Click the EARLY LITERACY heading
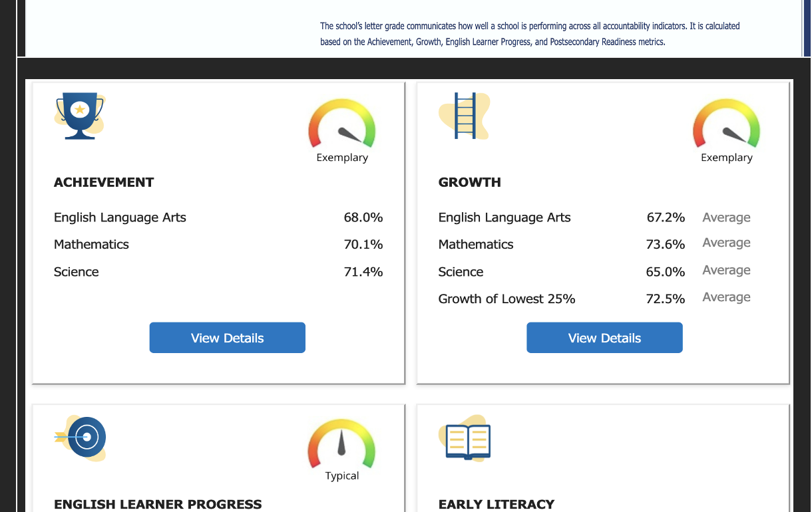Viewport: 812px width, 512px height. (x=497, y=504)
